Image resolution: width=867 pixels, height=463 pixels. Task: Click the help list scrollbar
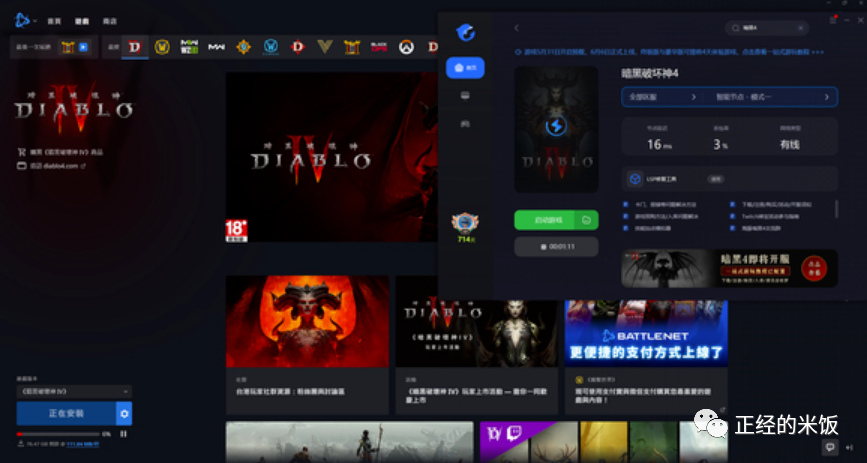836,209
